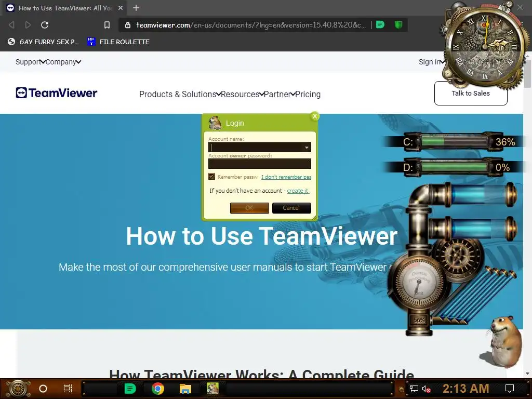Image resolution: width=532 pixels, height=399 pixels.
Task: Go forward with the browser forward arrow
Action: 28,25
